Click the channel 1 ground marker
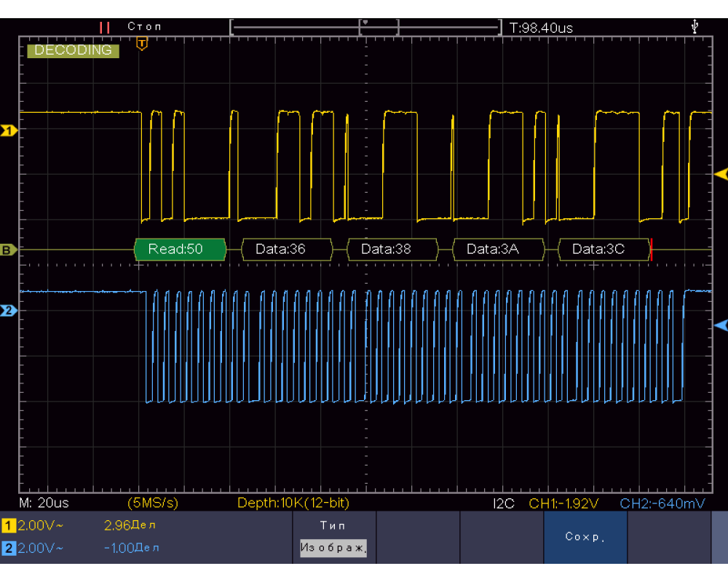Image resolution: width=728 pixels, height=582 pixels. tap(9, 131)
